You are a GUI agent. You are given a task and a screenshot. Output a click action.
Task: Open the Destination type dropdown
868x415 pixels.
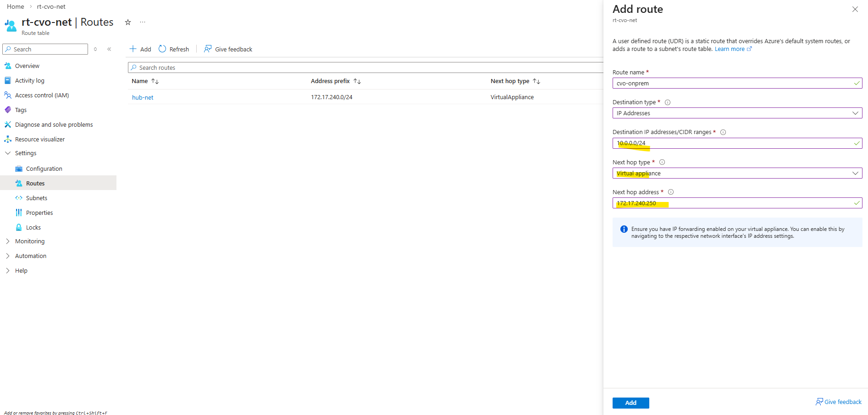pos(737,113)
